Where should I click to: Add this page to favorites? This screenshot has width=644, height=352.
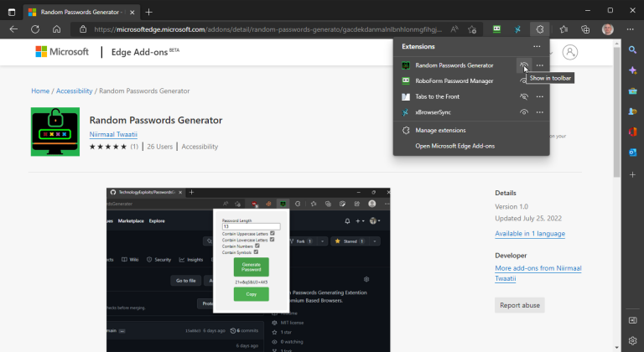point(472,29)
